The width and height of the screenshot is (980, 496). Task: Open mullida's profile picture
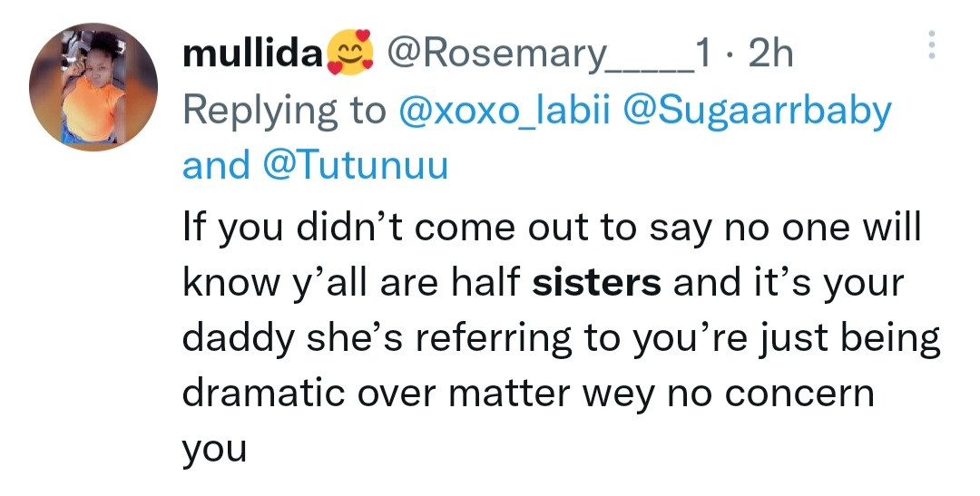point(93,87)
